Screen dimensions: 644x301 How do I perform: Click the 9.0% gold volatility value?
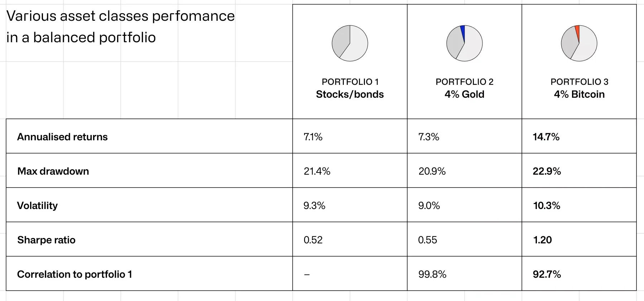pos(429,205)
